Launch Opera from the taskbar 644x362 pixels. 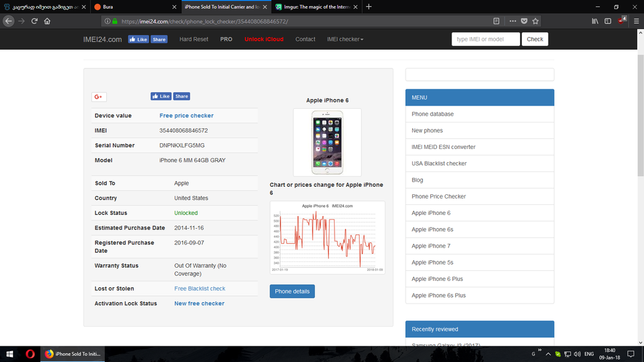pyautogui.click(x=30, y=354)
